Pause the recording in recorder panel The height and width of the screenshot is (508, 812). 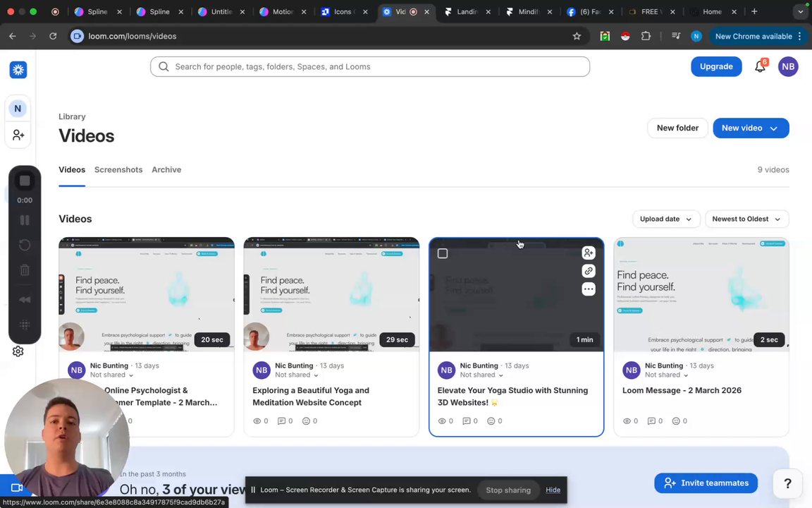25,220
